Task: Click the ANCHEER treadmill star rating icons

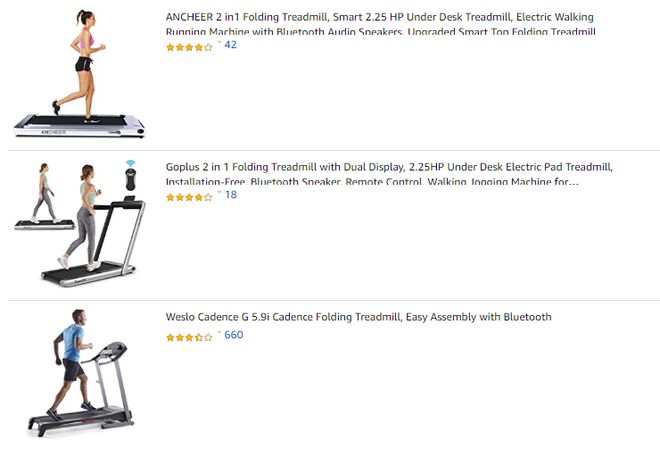Action: 189,47
